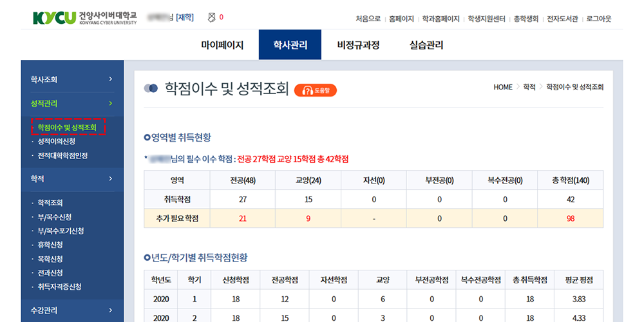This screenshot has height=322, width=644.
Task: Click the 신청학점 column header
Action: (x=235, y=279)
